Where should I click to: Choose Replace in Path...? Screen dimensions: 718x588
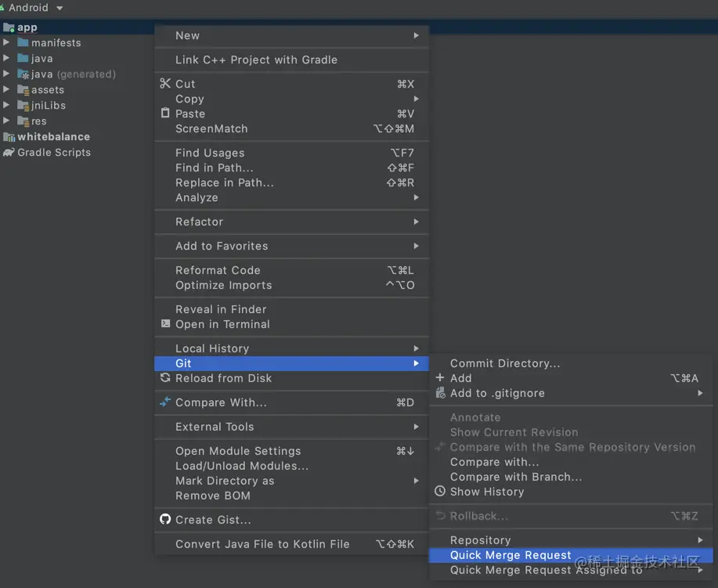coord(292,182)
